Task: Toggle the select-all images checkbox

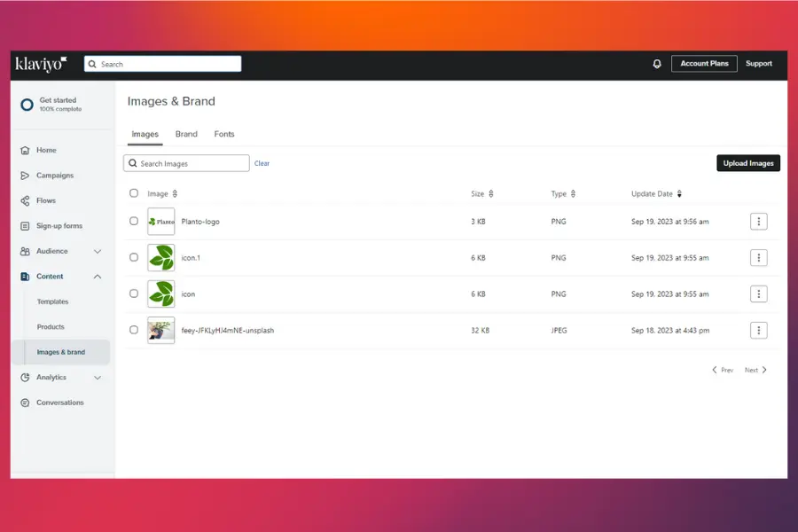Action: pyautogui.click(x=134, y=193)
